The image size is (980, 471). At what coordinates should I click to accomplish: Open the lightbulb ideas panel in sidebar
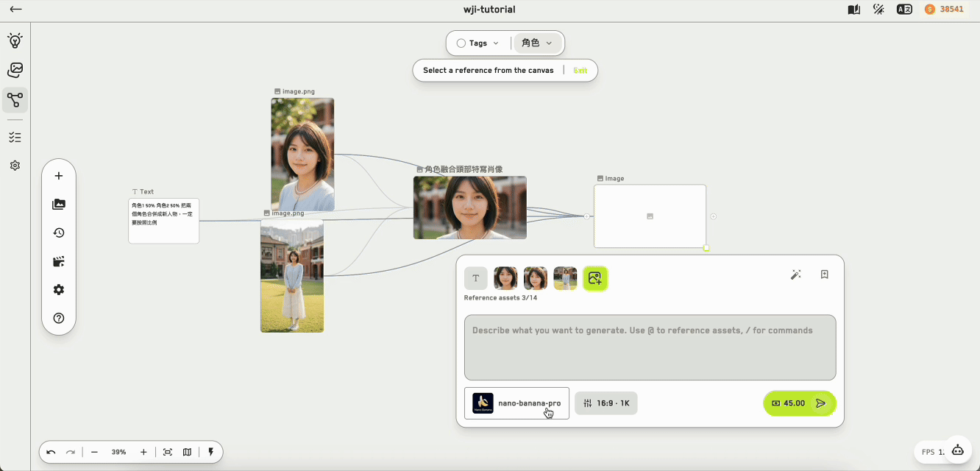(15, 40)
